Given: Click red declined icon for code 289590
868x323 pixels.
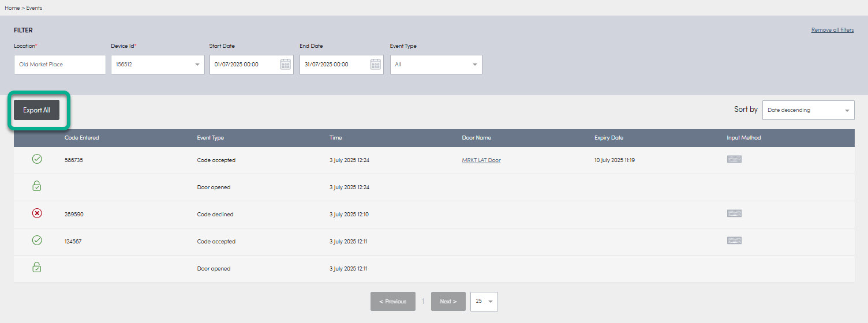Looking at the screenshot, I should [x=37, y=213].
